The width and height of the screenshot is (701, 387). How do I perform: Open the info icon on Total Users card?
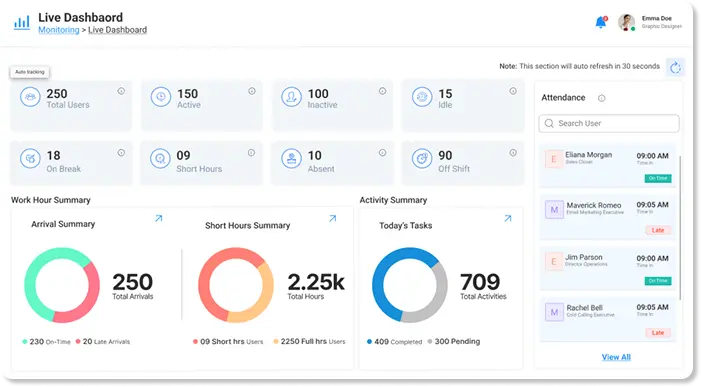(121, 91)
